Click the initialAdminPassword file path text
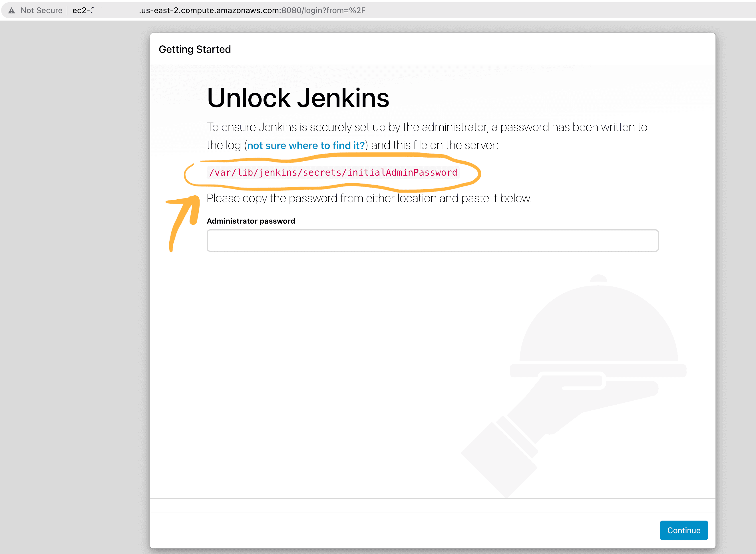The height and width of the screenshot is (554, 756). pos(333,172)
